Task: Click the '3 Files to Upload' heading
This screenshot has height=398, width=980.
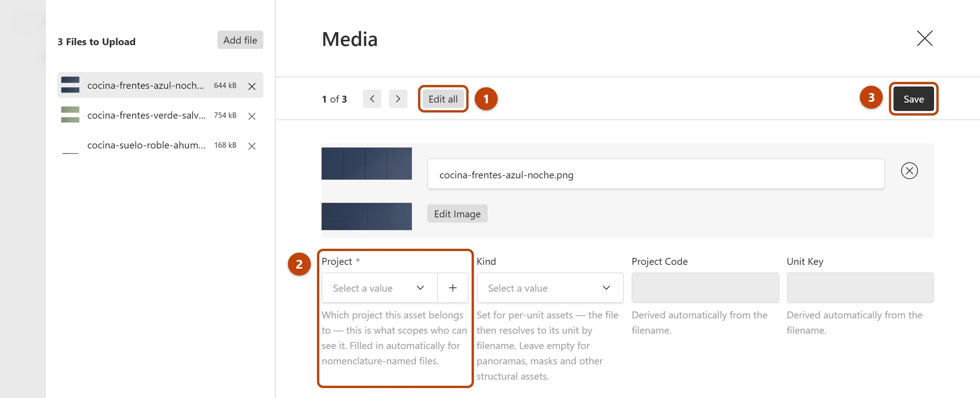Action: (96, 42)
